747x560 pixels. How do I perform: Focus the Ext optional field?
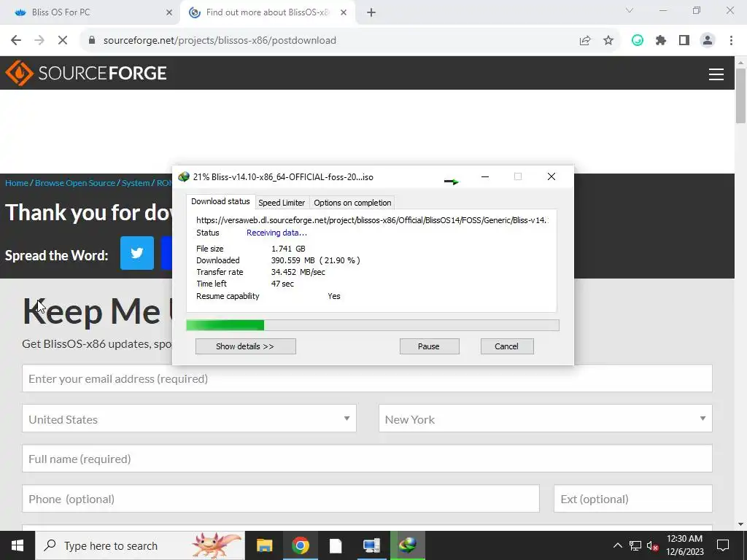tap(633, 499)
